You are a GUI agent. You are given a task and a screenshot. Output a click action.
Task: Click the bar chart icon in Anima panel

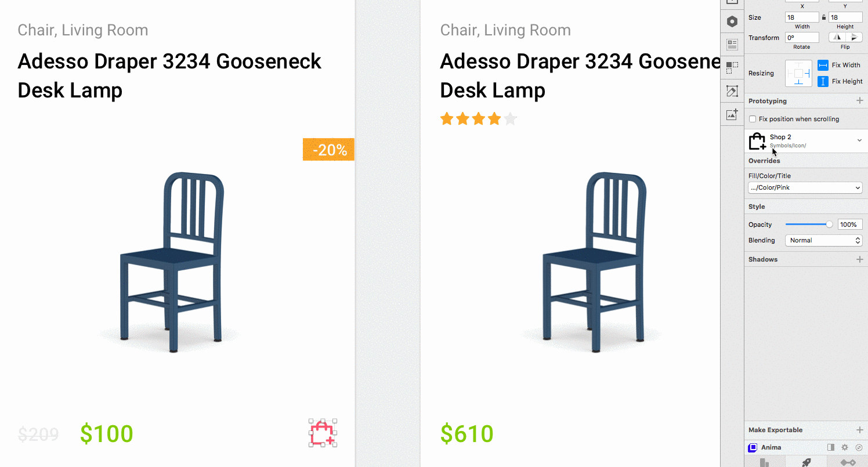coord(764,462)
